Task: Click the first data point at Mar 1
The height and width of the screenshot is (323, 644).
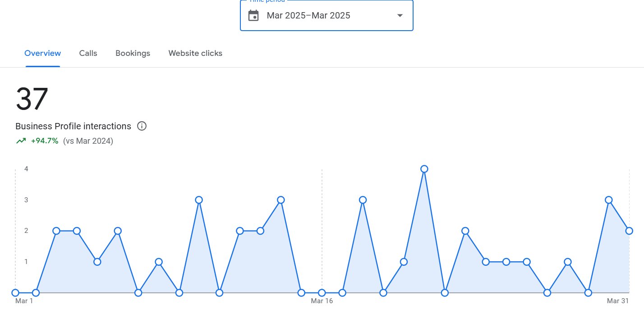Action: click(x=15, y=292)
